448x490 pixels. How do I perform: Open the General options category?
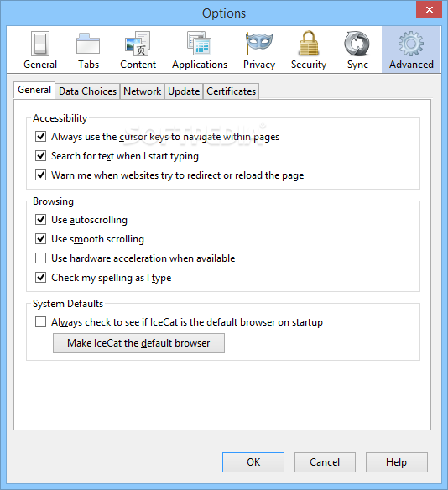[x=40, y=50]
